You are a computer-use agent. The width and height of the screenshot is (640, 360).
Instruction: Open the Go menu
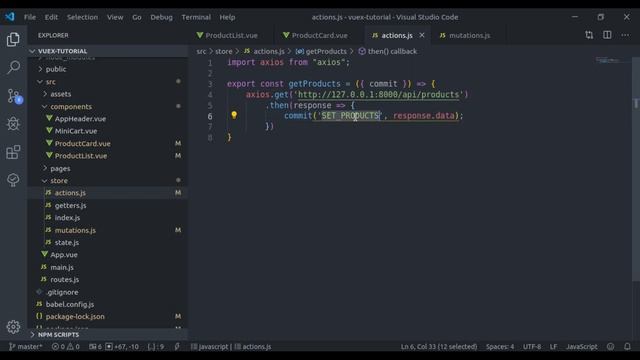(137, 17)
